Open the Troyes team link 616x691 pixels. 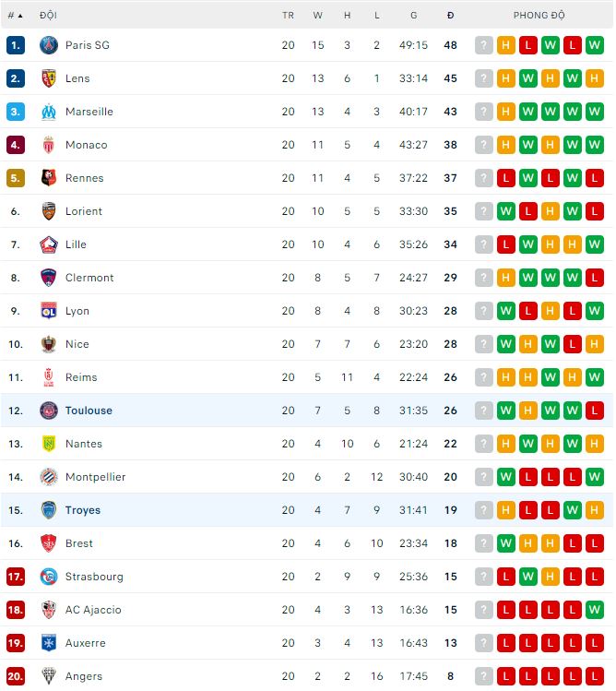coord(83,510)
